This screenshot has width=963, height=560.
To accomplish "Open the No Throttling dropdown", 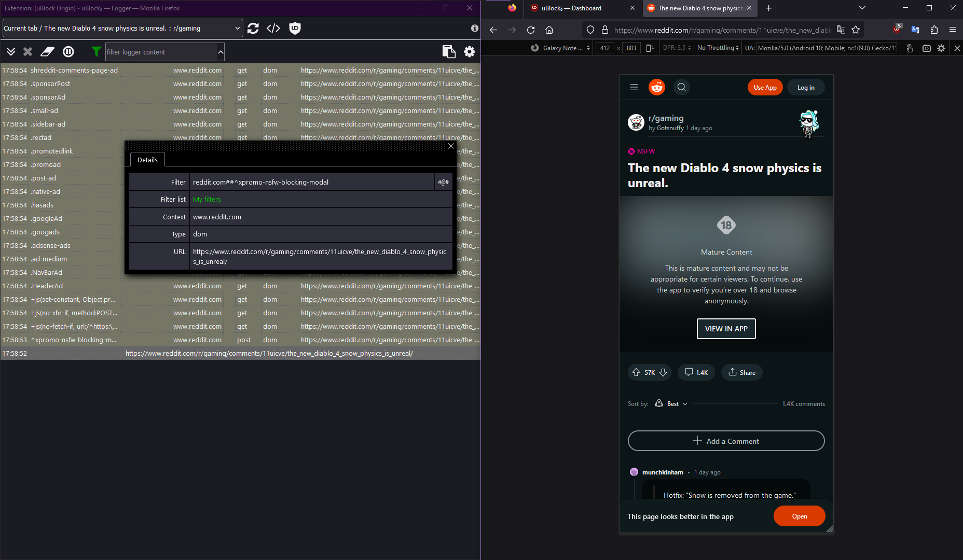I will (x=717, y=48).
